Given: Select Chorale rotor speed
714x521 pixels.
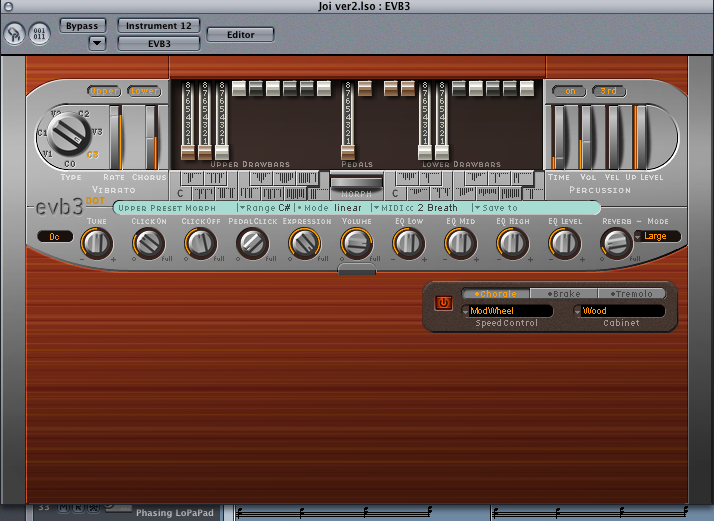Looking at the screenshot, I should click(495, 294).
